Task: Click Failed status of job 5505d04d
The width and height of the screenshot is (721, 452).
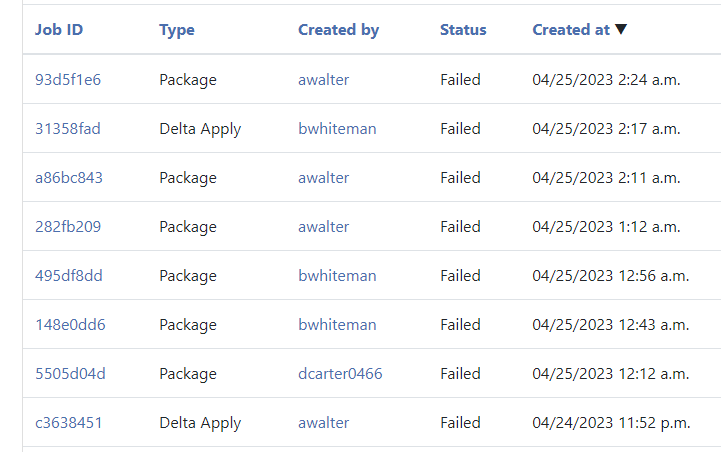Action: click(x=460, y=374)
